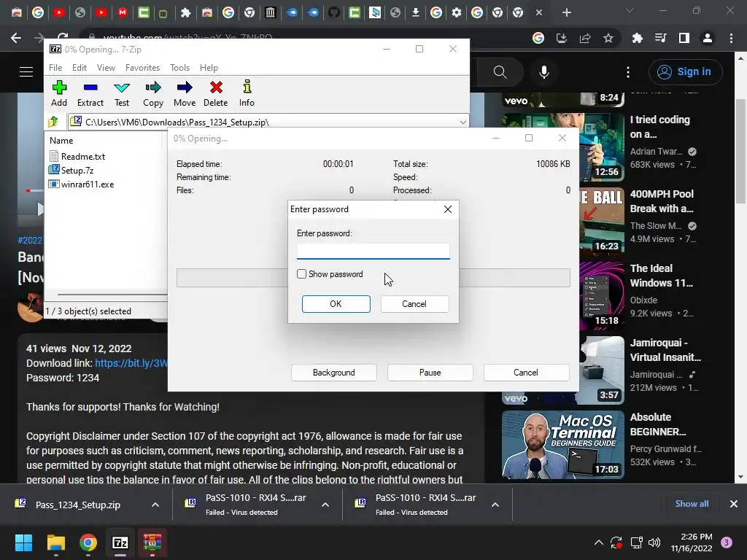The image size is (747, 560).
Task: Open the Mac OS Terminal video thumbnail
Action: point(562,444)
